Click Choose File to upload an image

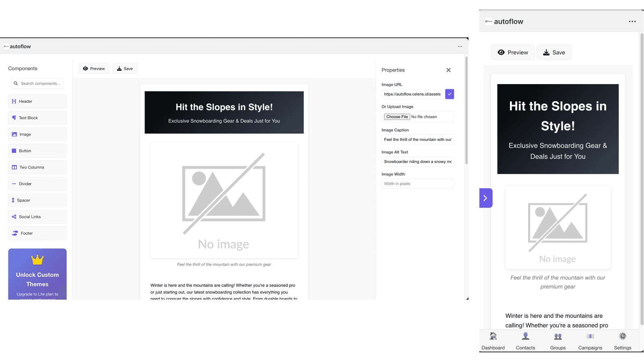point(396,117)
